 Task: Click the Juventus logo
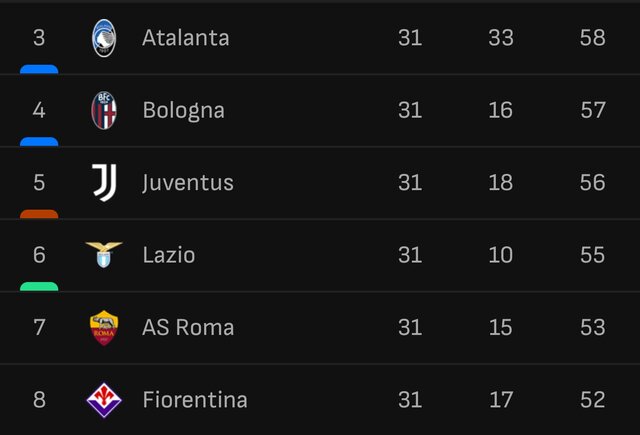pyautogui.click(x=104, y=182)
